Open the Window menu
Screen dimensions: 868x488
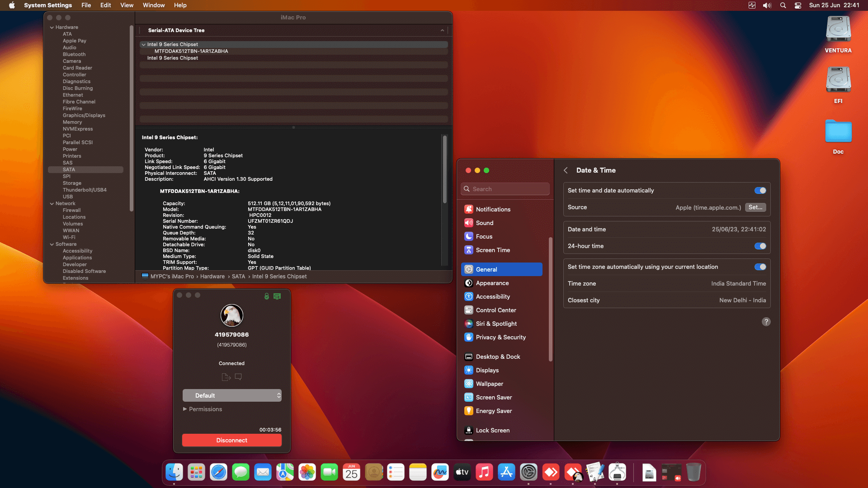point(154,5)
